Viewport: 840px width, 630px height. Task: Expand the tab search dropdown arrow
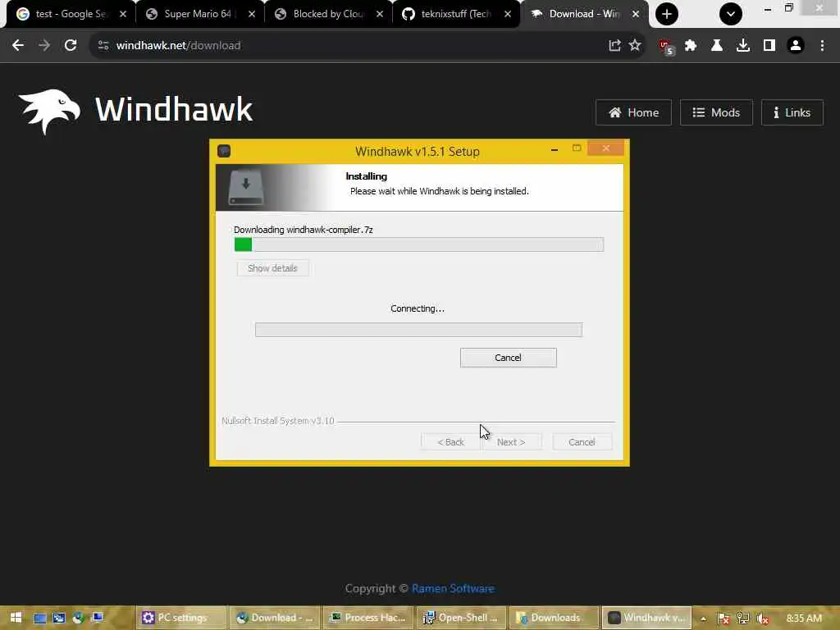tap(731, 14)
